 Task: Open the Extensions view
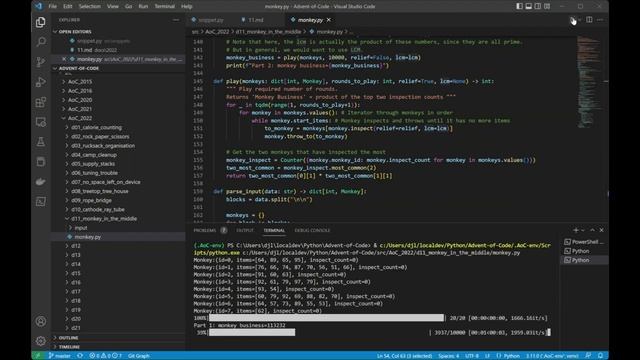pos(40,102)
